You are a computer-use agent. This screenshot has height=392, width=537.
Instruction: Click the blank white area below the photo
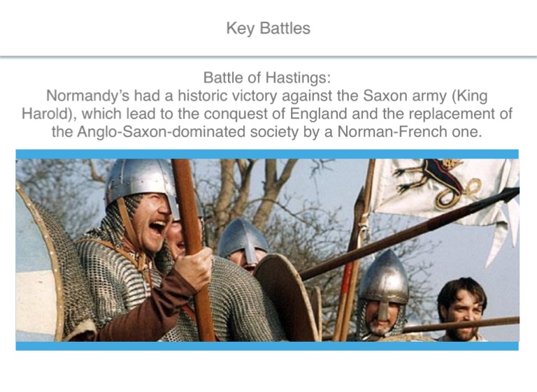coord(268,370)
